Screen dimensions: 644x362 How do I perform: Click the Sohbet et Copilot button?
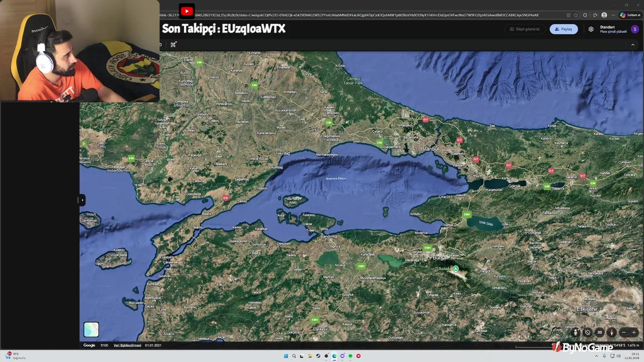(630, 15)
